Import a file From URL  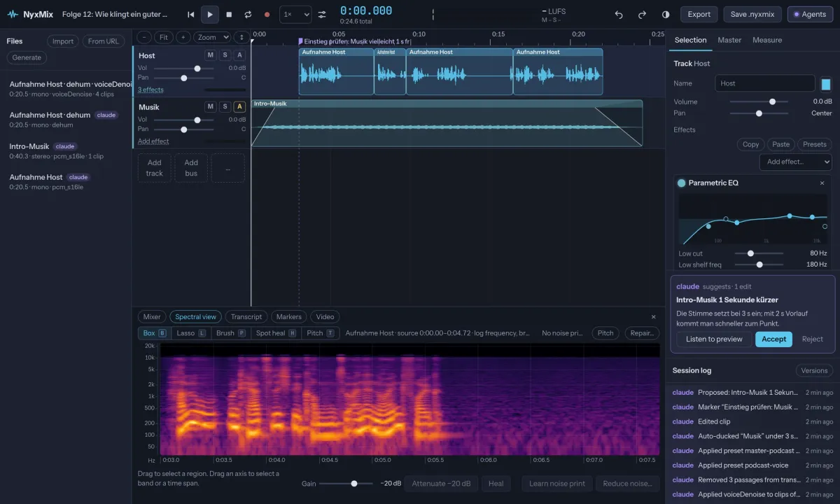tap(103, 41)
